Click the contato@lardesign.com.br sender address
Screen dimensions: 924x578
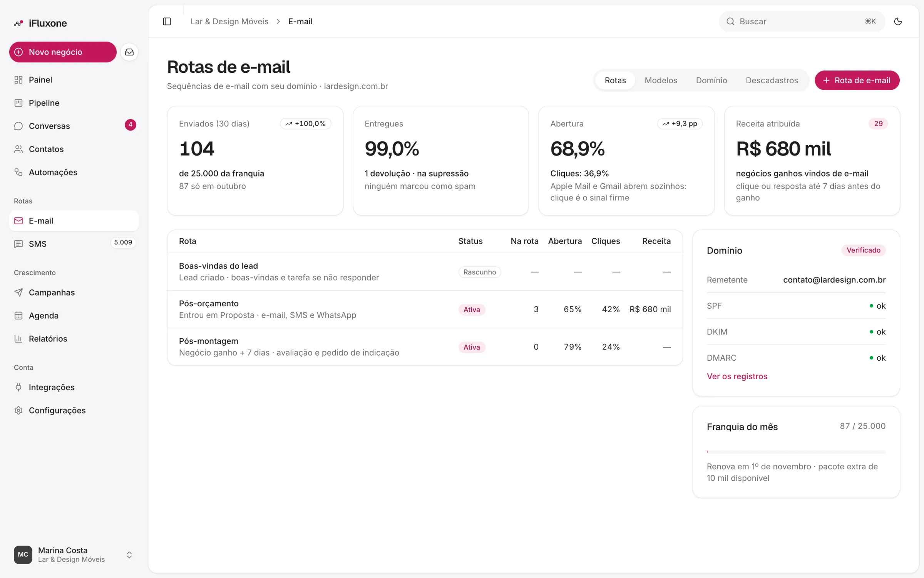pos(834,280)
